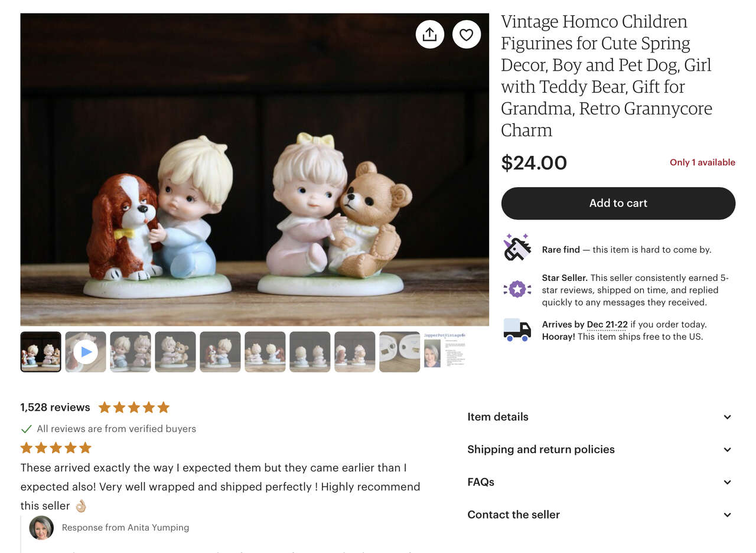Expand Shipping and return policies

coord(599,449)
